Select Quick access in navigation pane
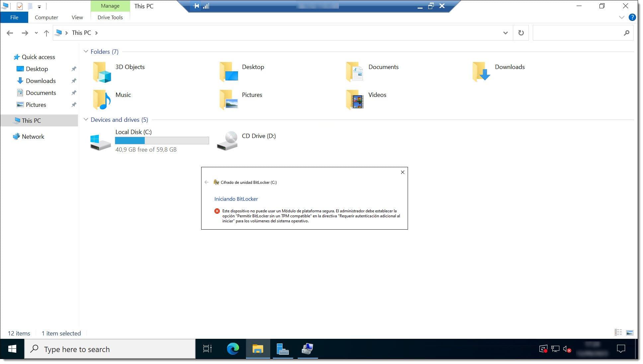The height and width of the screenshot is (364, 643). point(38,57)
